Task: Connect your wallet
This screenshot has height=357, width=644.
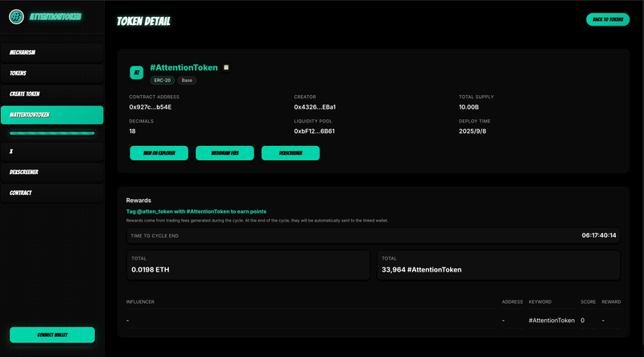Action: pos(52,334)
